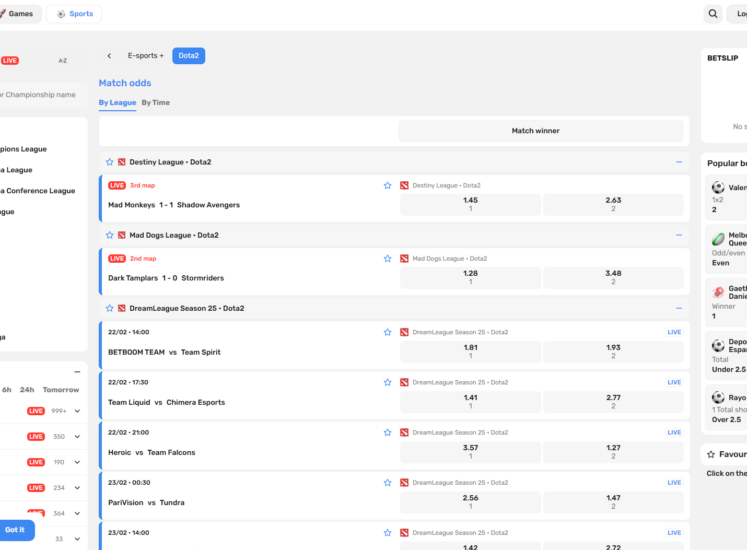
Task: Open the BETBOOM TEAM vs Team Spirit match
Action: [x=164, y=352]
